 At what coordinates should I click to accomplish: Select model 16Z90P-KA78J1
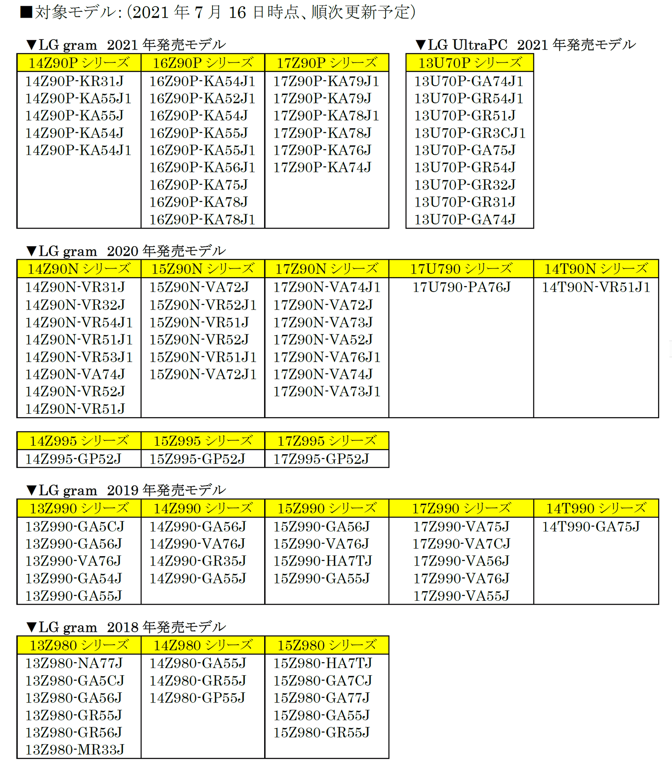tap(202, 219)
